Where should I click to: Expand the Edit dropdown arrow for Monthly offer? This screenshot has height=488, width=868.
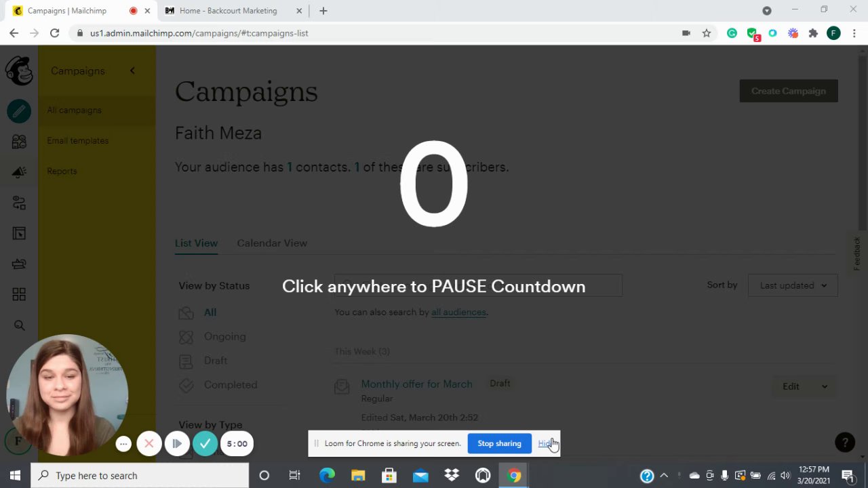click(x=825, y=386)
